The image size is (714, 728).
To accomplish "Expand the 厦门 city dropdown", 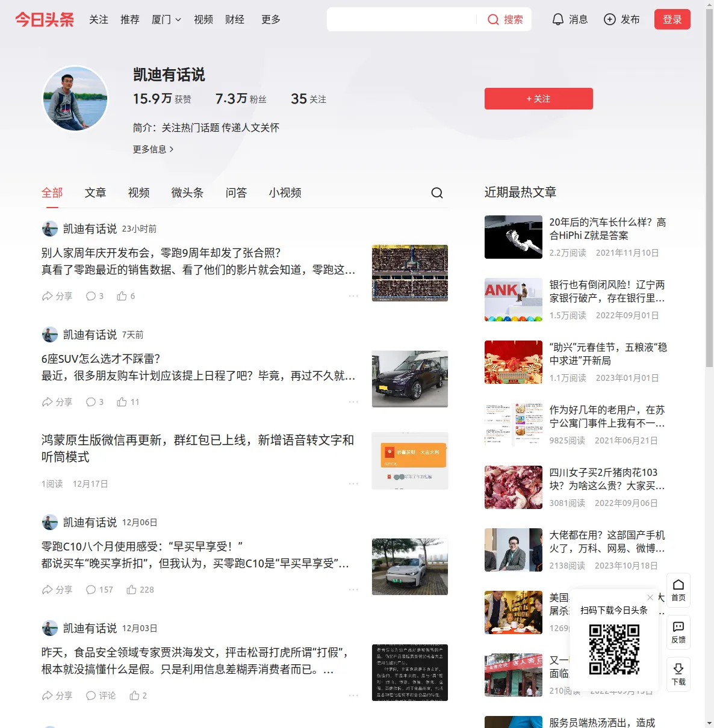I will point(166,19).
